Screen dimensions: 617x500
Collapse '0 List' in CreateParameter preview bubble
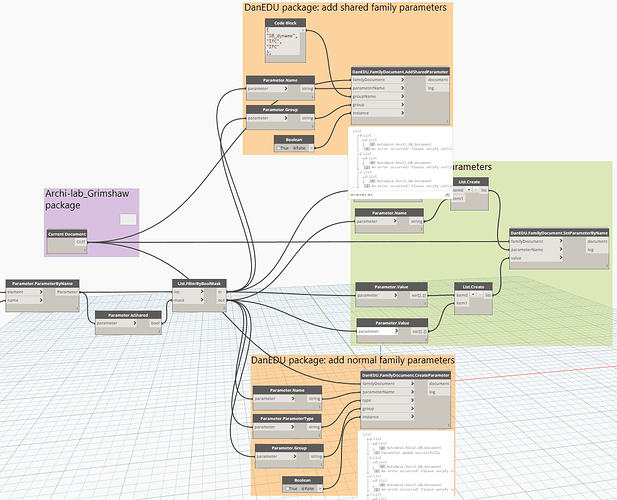[370, 439]
